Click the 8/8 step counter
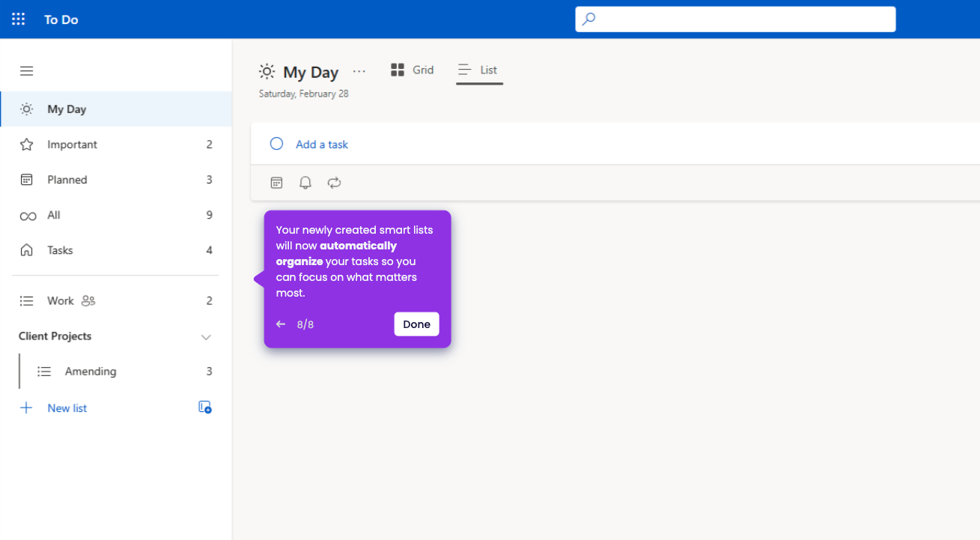This screenshot has height=540, width=980. 305,324
